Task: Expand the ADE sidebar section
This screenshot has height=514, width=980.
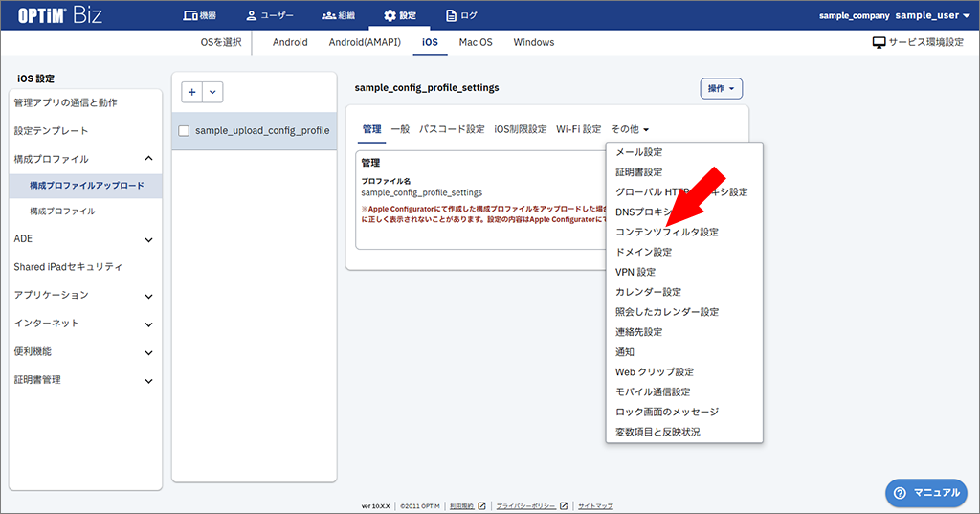Action: pos(148,239)
